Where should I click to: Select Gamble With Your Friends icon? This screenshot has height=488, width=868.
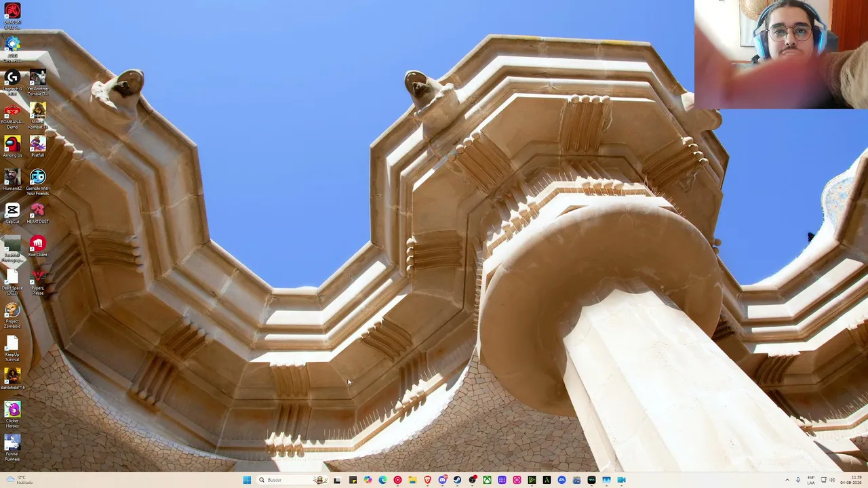37,182
